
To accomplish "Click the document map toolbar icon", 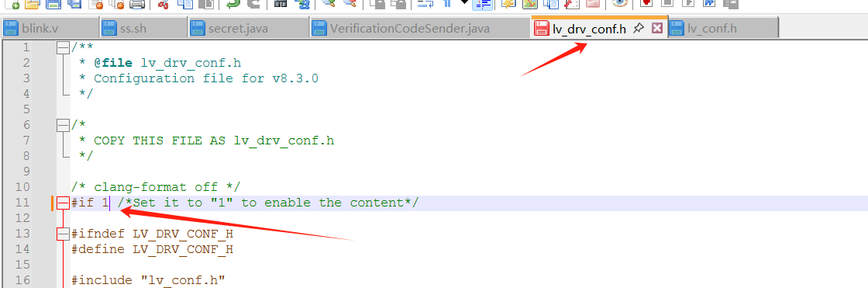I will pos(530,5).
